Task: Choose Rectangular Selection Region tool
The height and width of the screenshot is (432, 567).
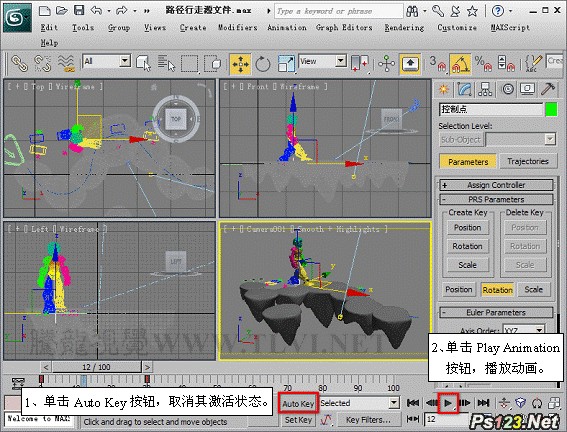Action: pyautogui.click(x=189, y=64)
